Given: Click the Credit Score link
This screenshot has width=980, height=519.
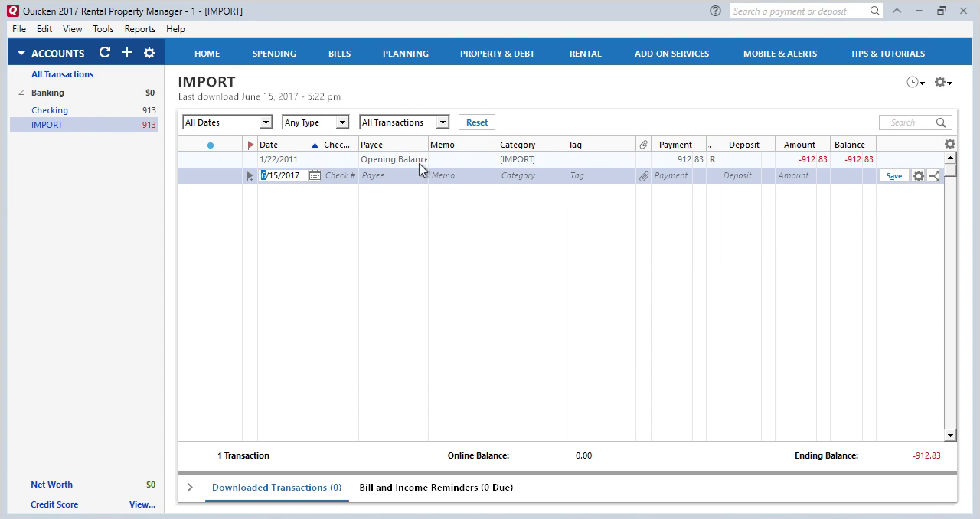Looking at the screenshot, I should (x=54, y=504).
